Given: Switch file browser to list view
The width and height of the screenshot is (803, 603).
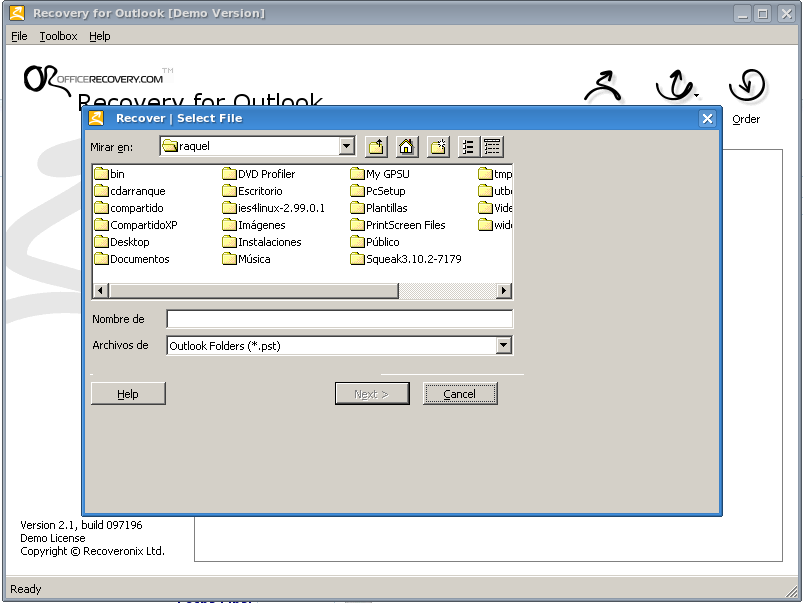Looking at the screenshot, I should [468, 147].
